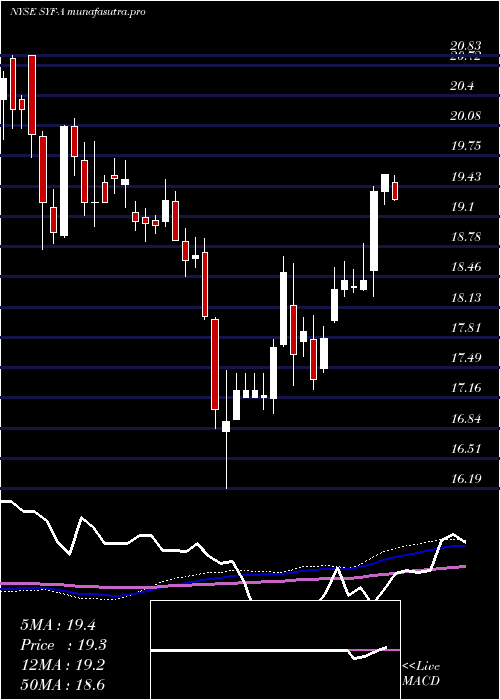Click the 18.78 price axis label
Screen dimensions: 500x700
[465, 237]
